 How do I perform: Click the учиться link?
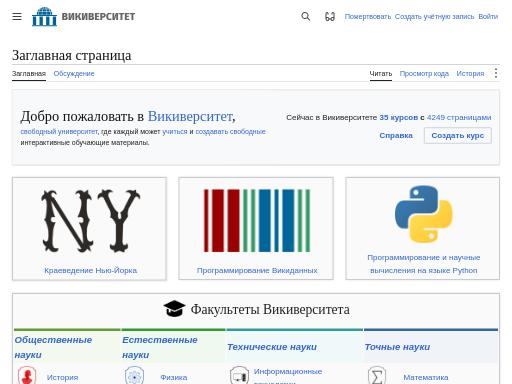point(175,131)
